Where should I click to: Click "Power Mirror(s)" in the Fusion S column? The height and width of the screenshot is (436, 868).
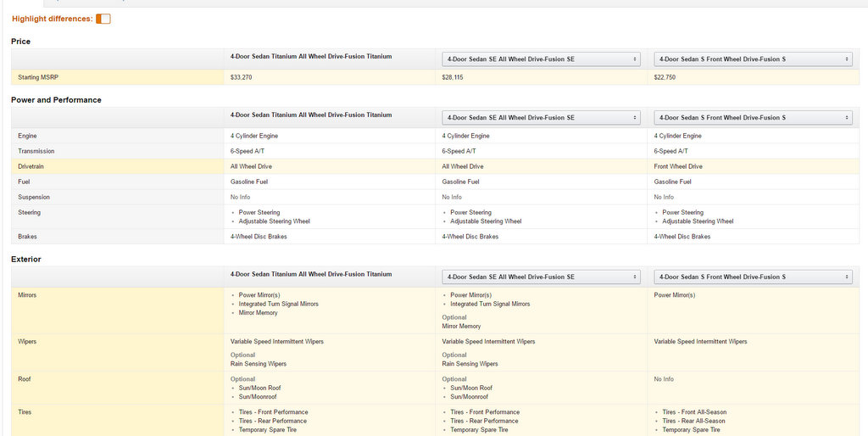click(674, 295)
